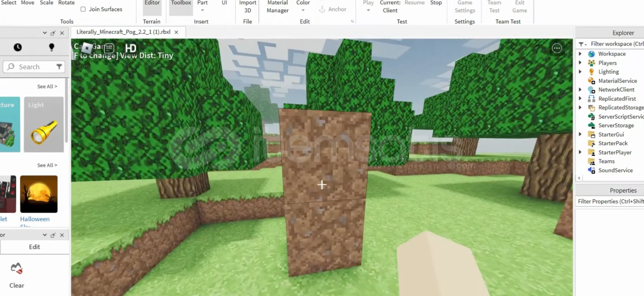Click the Toolbox Search input field
The width and height of the screenshot is (644, 296).
coord(34,67)
